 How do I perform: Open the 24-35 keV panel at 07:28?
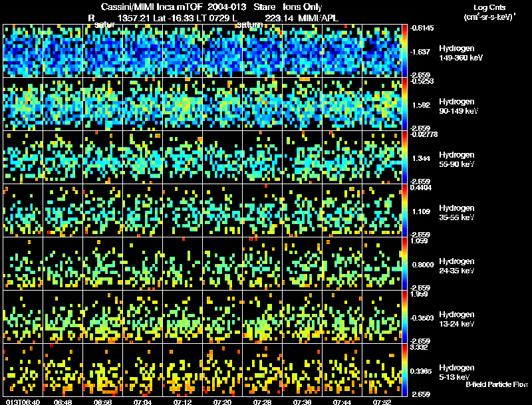click(x=262, y=263)
